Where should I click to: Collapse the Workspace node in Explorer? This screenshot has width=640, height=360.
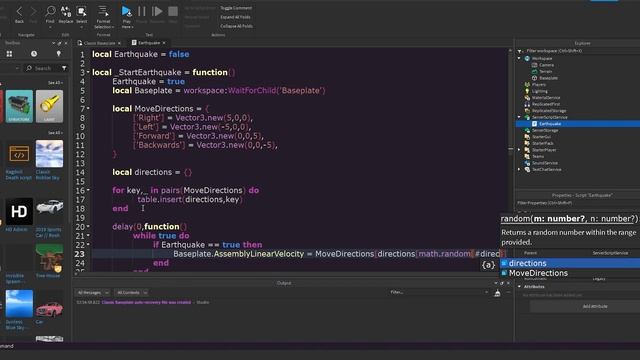click(x=520, y=58)
